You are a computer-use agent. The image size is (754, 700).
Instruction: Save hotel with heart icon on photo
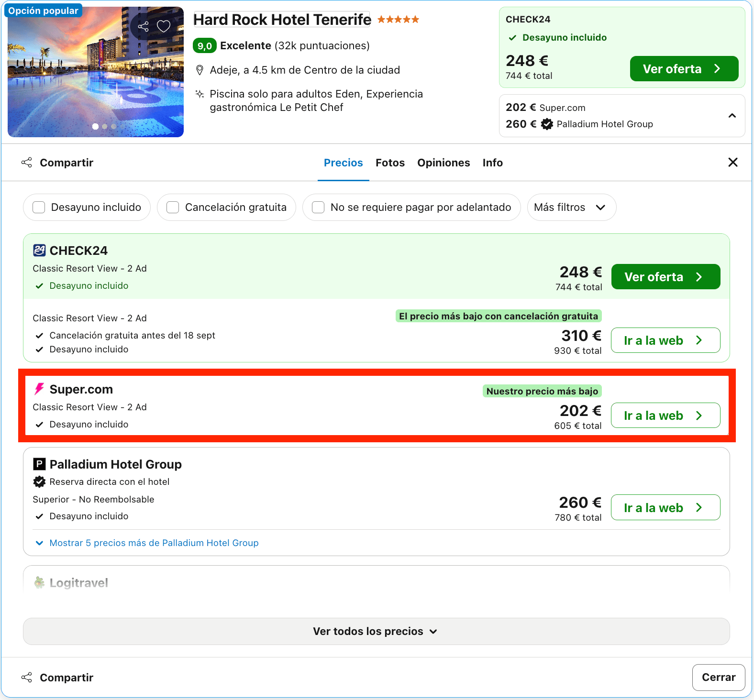point(164,26)
